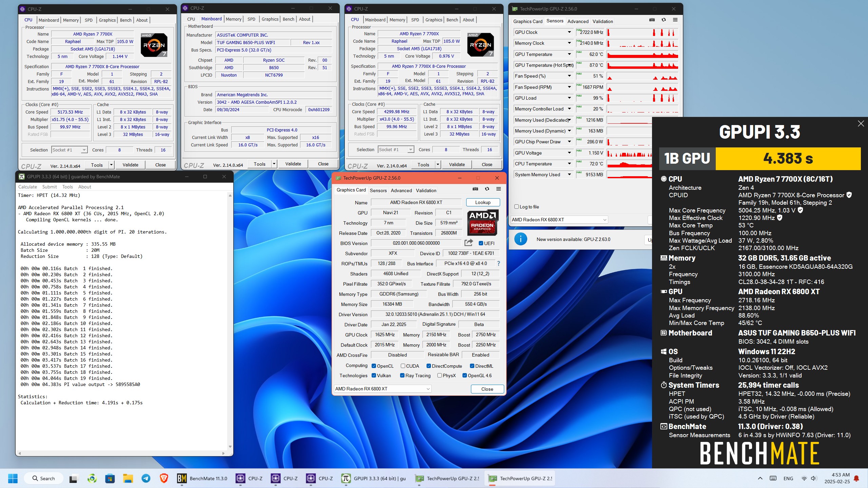Click the notification bell in system tray
868x488 pixels.
[856, 479]
